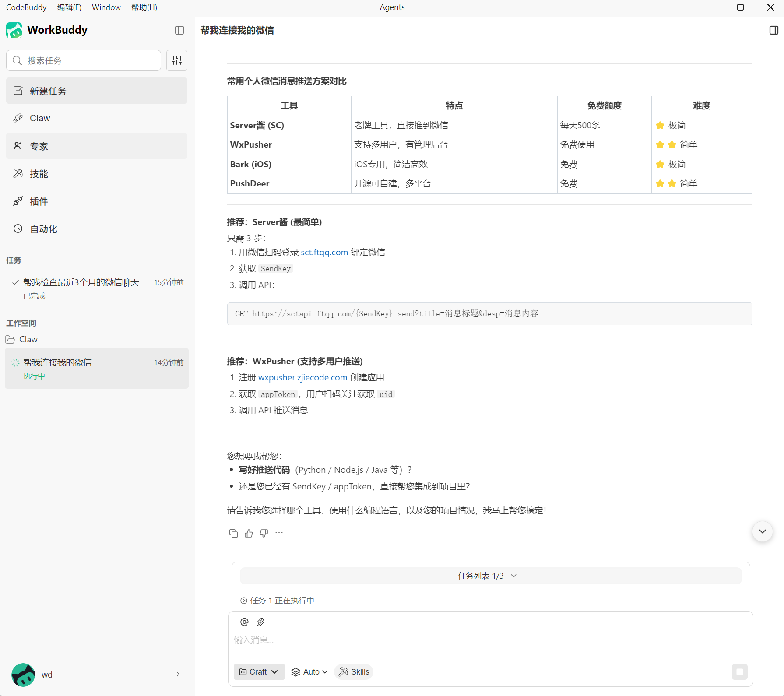The image size is (784, 696).
Task: Open 自动化 section
Action: point(97,229)
